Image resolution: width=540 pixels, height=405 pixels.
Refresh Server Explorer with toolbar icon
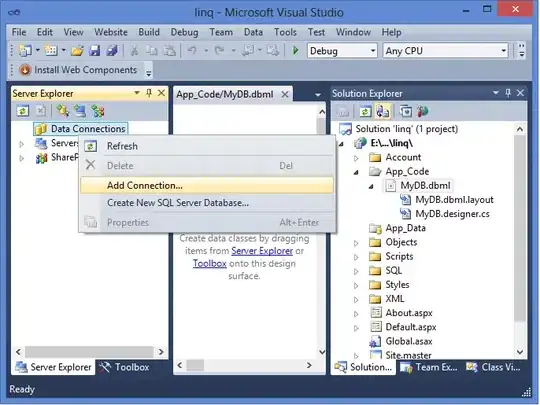click(23, 111)
